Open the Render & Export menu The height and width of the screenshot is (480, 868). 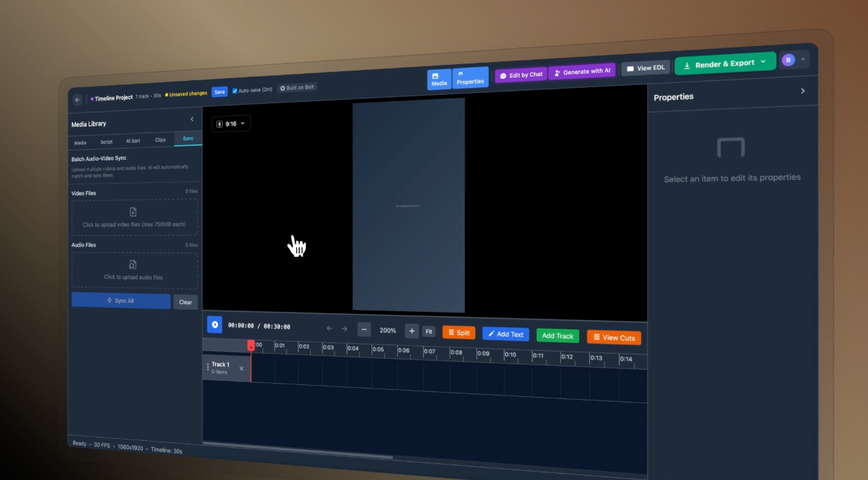725,63
